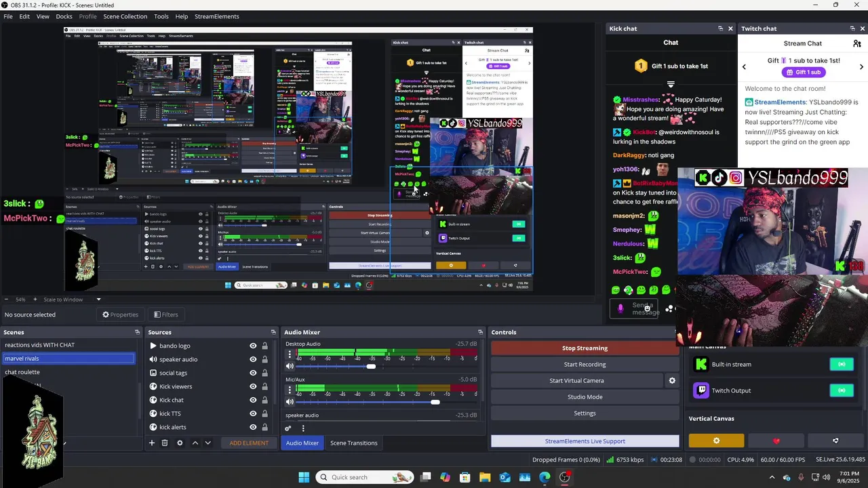868x488 pixels.
Task: Add a new source with the plus icon
Action: 152,443
